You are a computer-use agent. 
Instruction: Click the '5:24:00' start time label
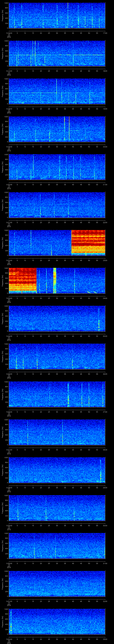[x=9, y=336]
